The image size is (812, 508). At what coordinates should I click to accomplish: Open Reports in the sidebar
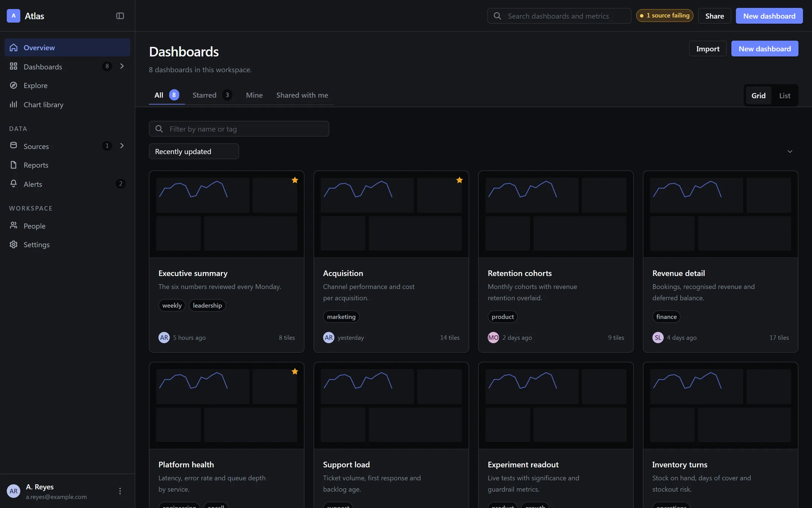(67, 165)
